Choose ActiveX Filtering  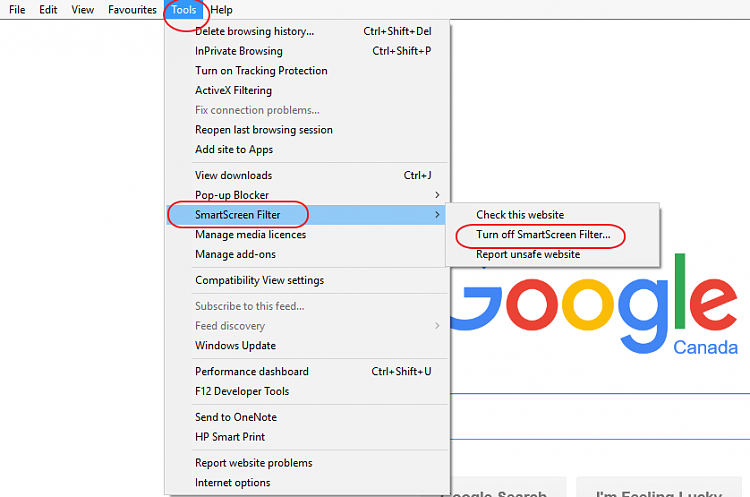click(306, 90)
